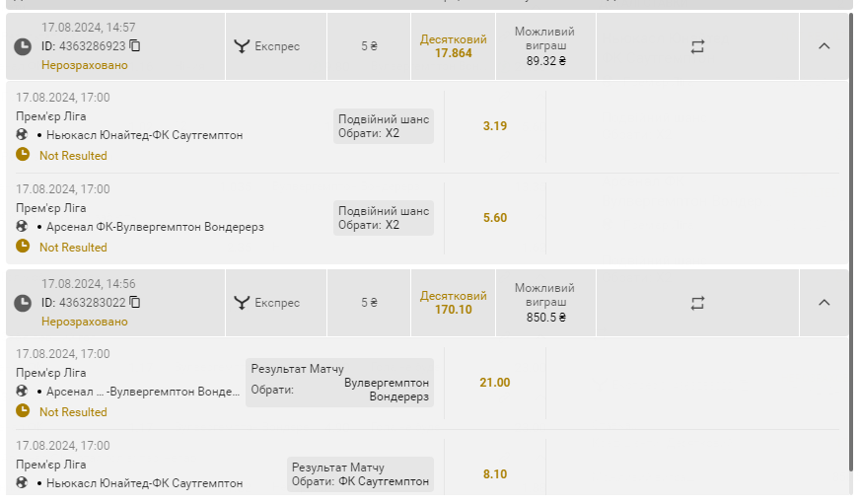
Task: Open Арсенал ФК-Вулвергемптон Вондерерз match link
Action: 155,227
